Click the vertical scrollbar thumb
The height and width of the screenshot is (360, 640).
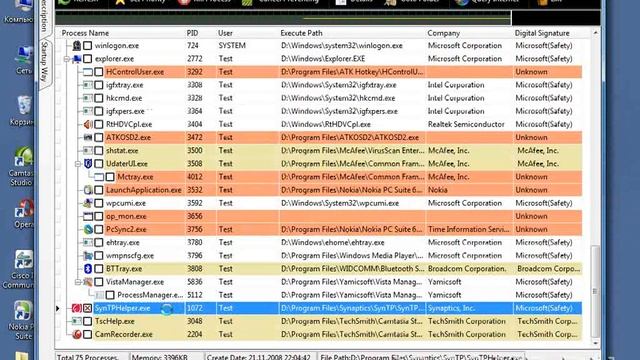[596, 291]
